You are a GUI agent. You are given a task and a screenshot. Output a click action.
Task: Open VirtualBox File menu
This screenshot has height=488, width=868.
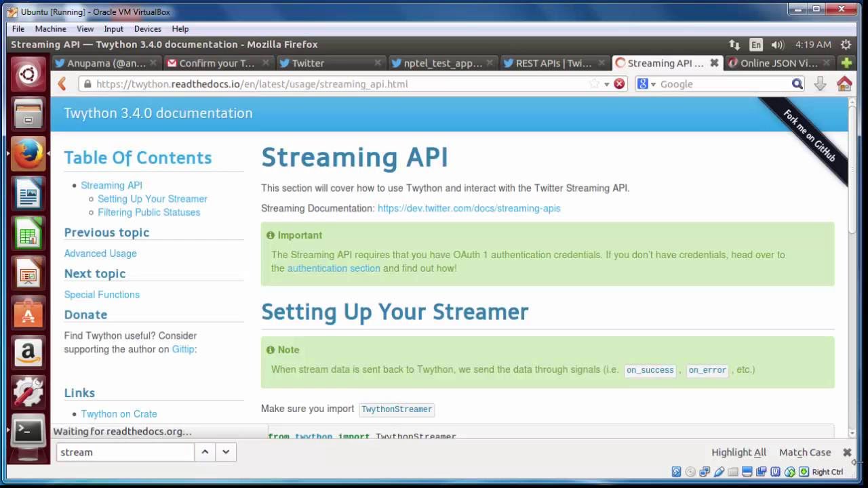18,28
